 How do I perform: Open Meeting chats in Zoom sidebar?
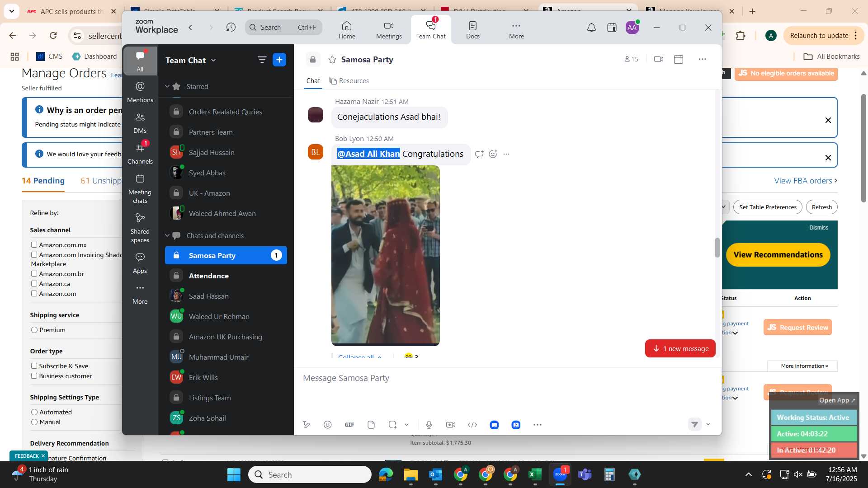[x=140, y=188]
